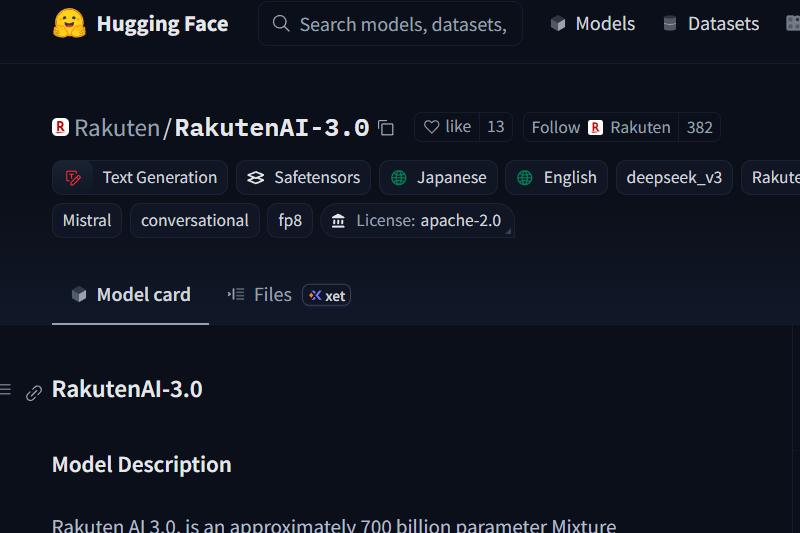This screenshot has width=800, height=533.
Task: Open the Rakuten organization link in title
Action: [x=117, y=128]
